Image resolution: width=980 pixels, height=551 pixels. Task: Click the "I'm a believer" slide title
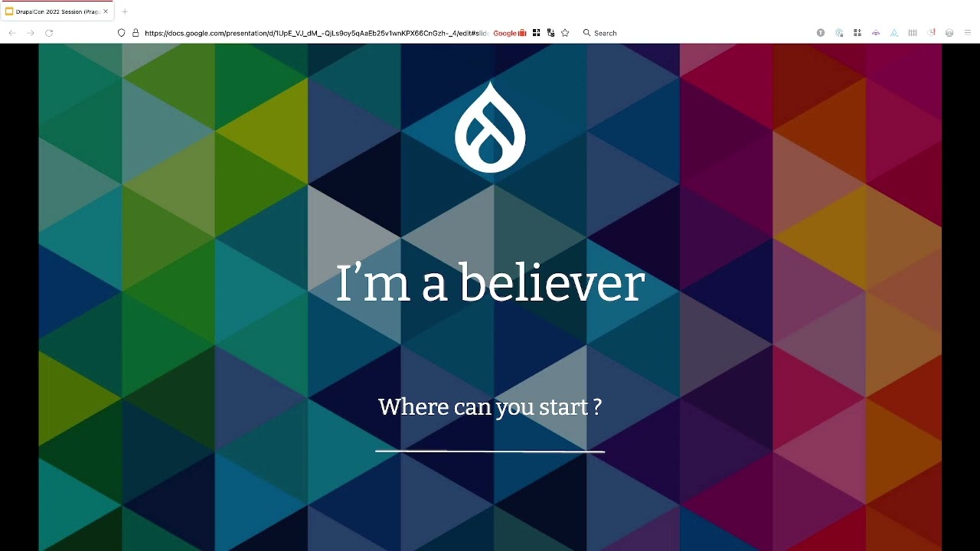tap(490, 282)
